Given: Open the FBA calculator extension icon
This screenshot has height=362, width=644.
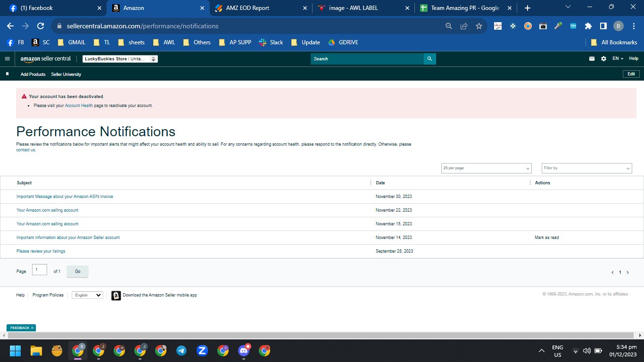Looking at the screenshot, I should (573, 26).
